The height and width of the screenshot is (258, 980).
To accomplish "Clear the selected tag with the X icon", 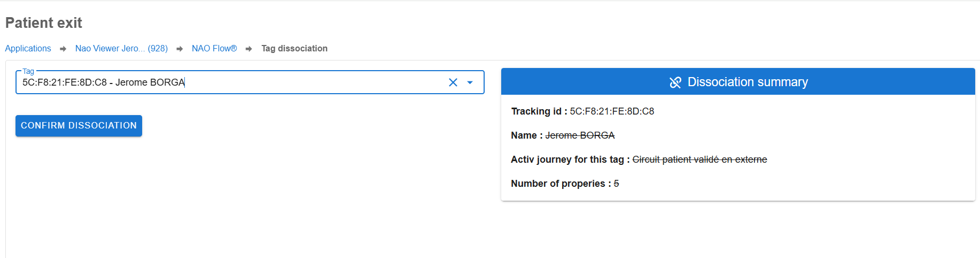I will (453, 82).
